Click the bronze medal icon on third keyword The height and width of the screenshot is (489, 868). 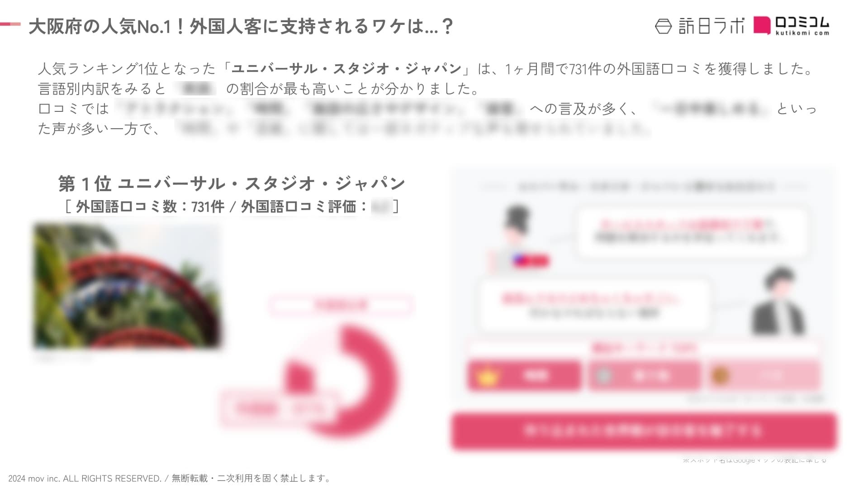pyautogui.click(x=720, y=375)
